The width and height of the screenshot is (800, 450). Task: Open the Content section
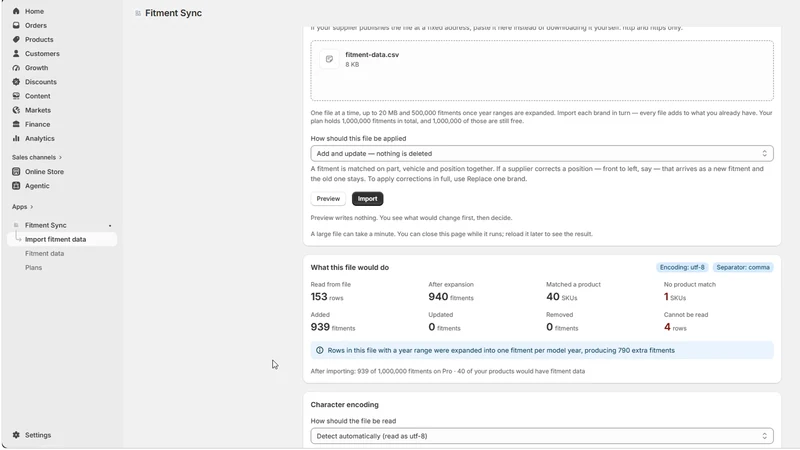pos(37,96)
